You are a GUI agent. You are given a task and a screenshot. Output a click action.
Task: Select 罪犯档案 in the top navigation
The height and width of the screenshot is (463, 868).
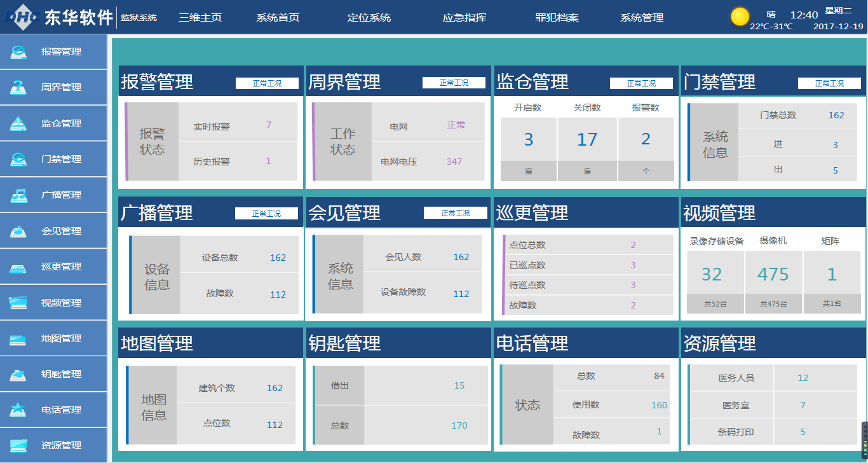coord(557,18)
